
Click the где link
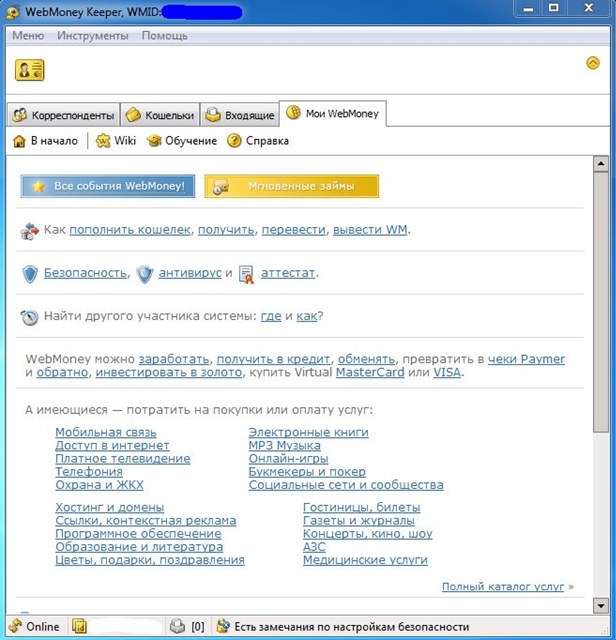(271, 316)
